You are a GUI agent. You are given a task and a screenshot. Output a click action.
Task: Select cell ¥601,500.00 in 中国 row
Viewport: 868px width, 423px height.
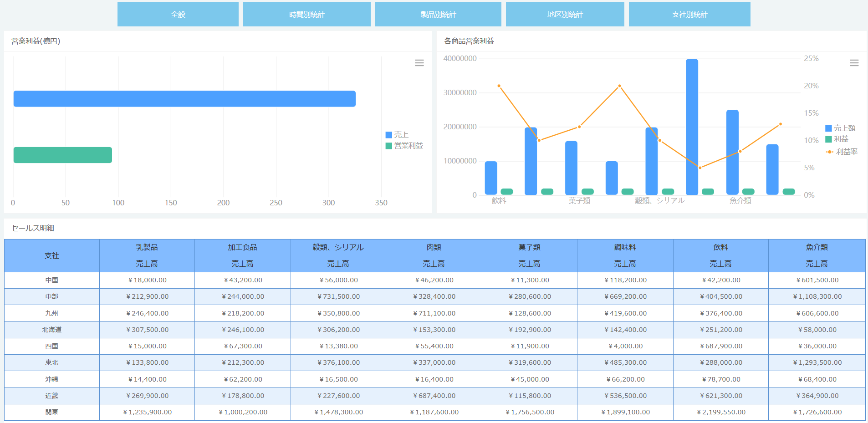pos(817,280)
